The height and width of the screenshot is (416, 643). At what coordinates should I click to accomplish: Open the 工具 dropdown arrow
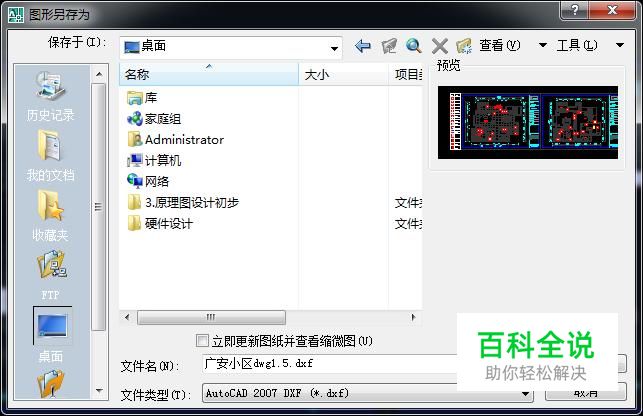click(x=620, y=45)
